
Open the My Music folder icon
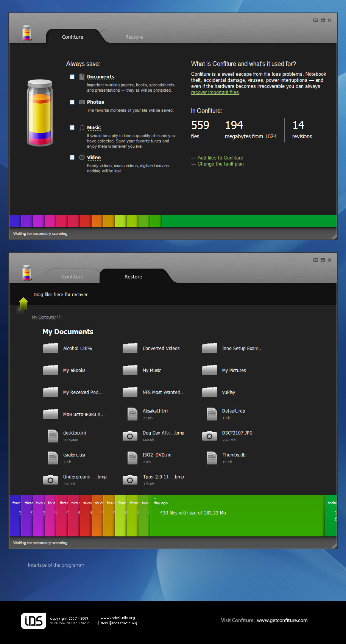click(x=130, y=370)
